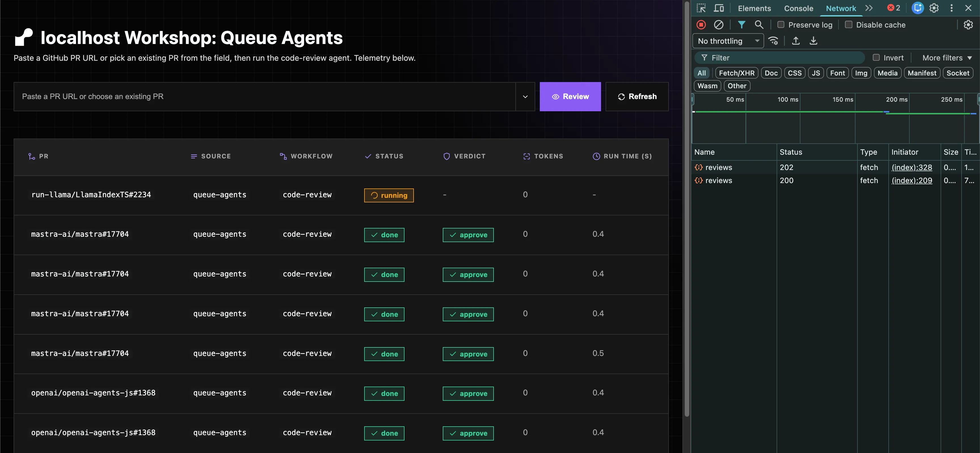This screenshot has width=980, height=453.
Task: Enable the Disable cache checkbox
Action: click(848, 25)
